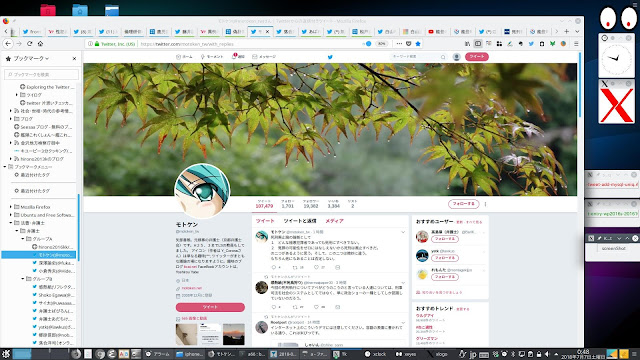
Task: Reload the current Twitter page
Action: [29, 44]
